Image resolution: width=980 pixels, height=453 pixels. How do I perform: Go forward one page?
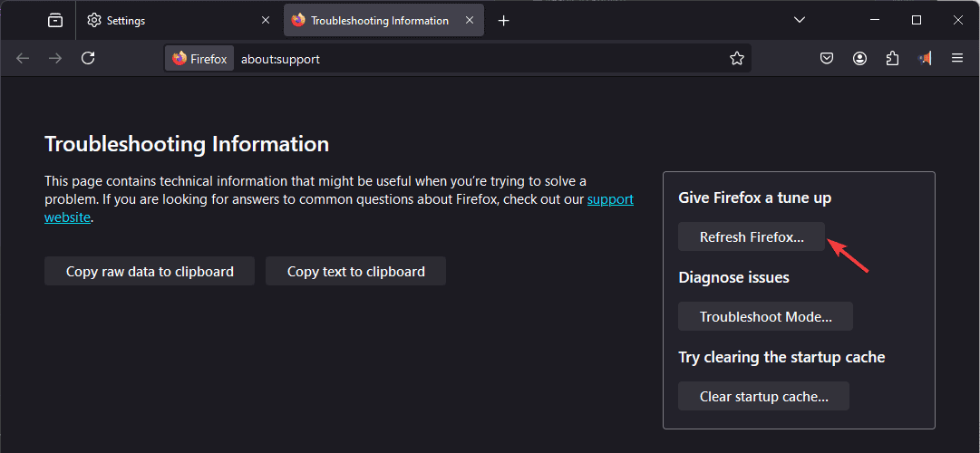pos(55,58)
